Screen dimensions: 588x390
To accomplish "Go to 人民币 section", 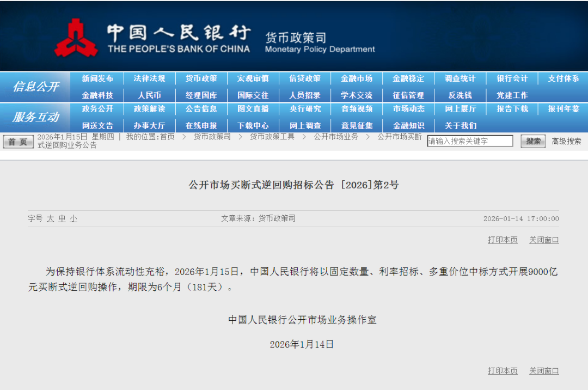I will (149, 95).
